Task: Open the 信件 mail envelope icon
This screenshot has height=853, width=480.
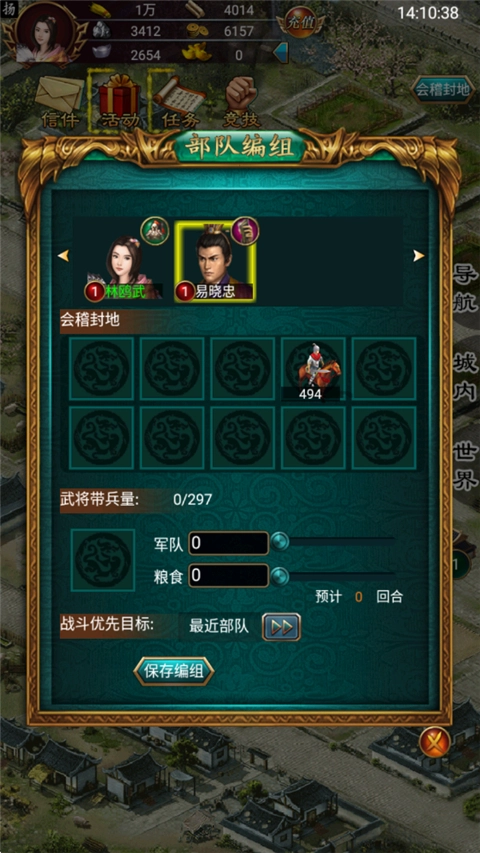Action: pyautogui.click(x=59, y=101)
